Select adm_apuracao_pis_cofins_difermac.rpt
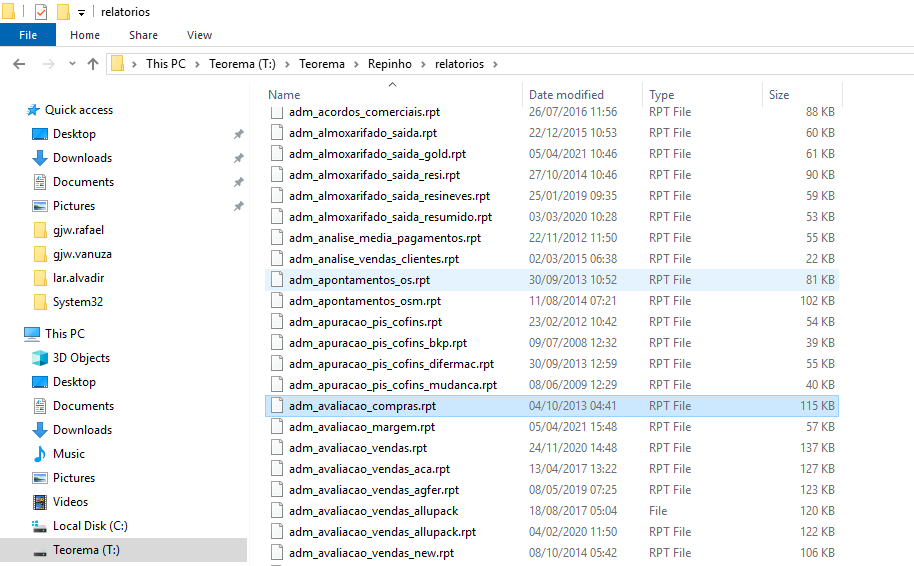 click(391, 364)
